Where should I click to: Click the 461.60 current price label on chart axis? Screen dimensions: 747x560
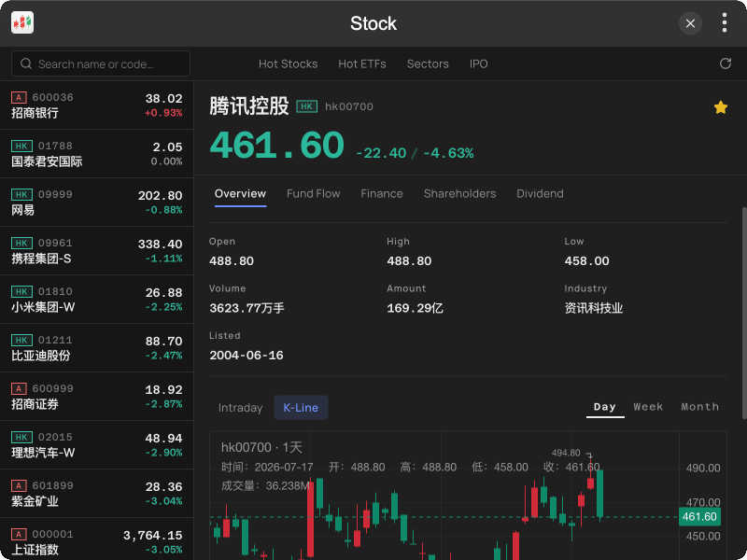tap(699, 517)
